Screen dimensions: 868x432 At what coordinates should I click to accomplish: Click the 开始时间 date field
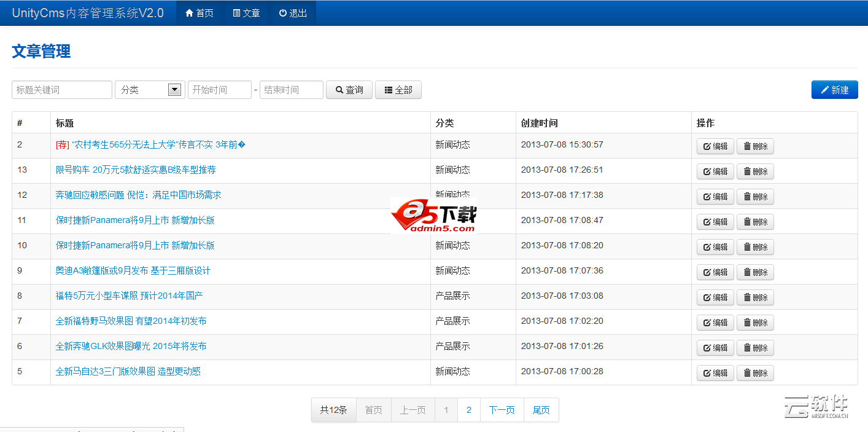tap(220, 90)
